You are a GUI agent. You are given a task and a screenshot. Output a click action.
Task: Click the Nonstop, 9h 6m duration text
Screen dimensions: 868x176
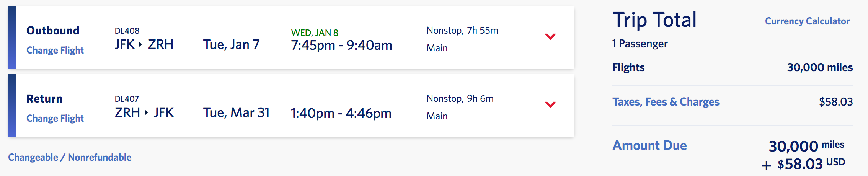pos(460,99)
